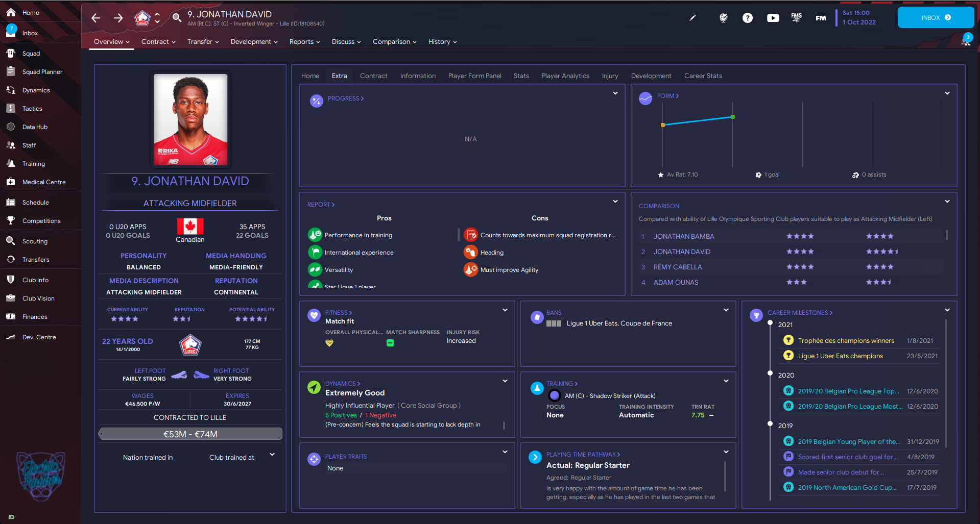The width and height of the screenshot is (980, 524).
Task: Switch to the Stats tab
Action: [x=521, y=76]
